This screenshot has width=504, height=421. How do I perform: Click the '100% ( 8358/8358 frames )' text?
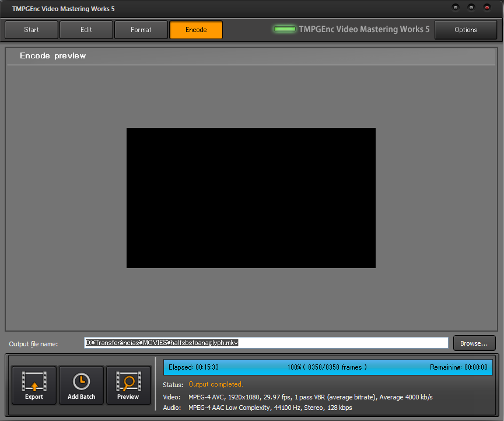tap(327, 367)
